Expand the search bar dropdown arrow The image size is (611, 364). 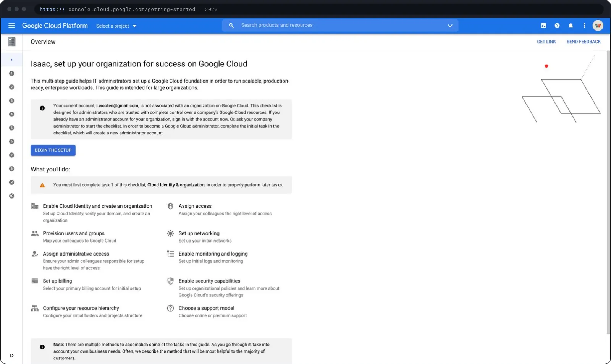450,26
